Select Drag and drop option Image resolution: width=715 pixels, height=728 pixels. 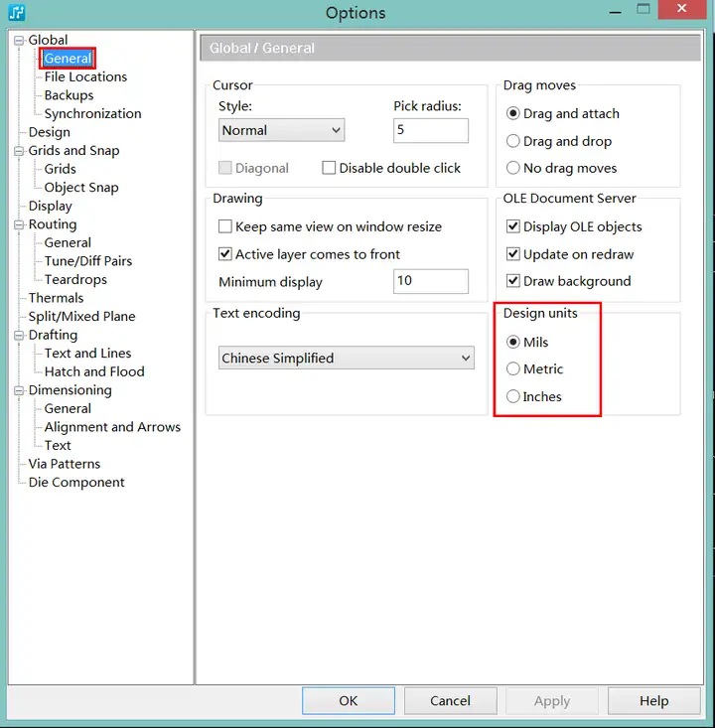[513, 141]
